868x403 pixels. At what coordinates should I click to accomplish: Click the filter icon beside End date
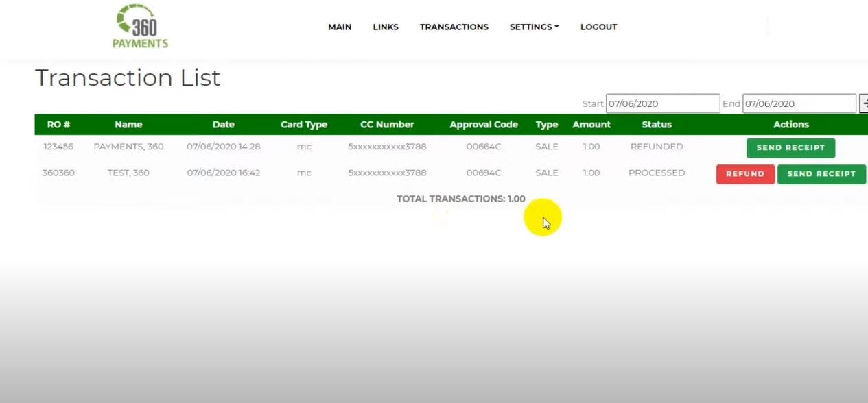coord(864,103)
